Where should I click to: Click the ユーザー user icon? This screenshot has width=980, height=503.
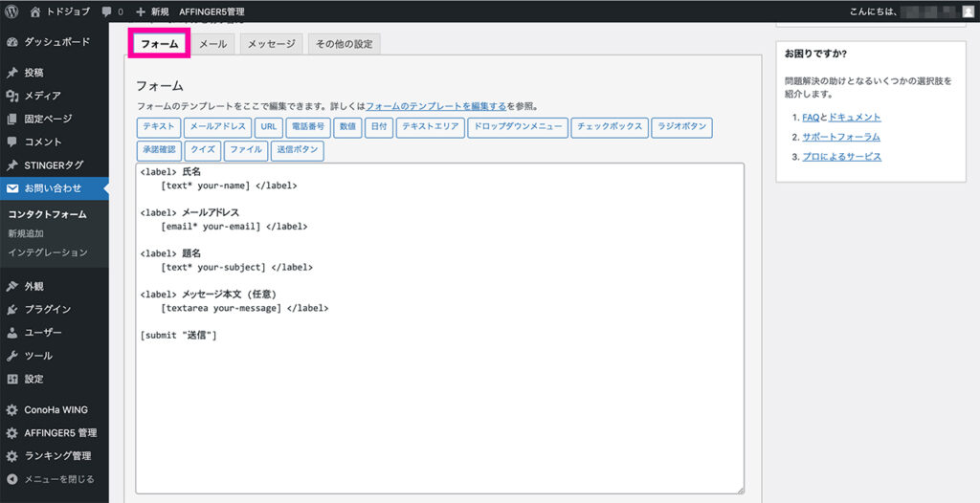(11, 333)
